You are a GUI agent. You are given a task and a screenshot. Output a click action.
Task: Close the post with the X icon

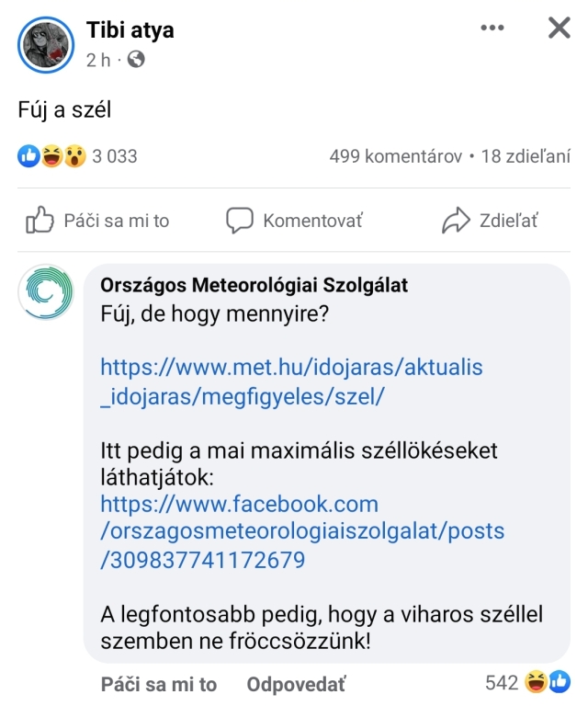(560, 28)
